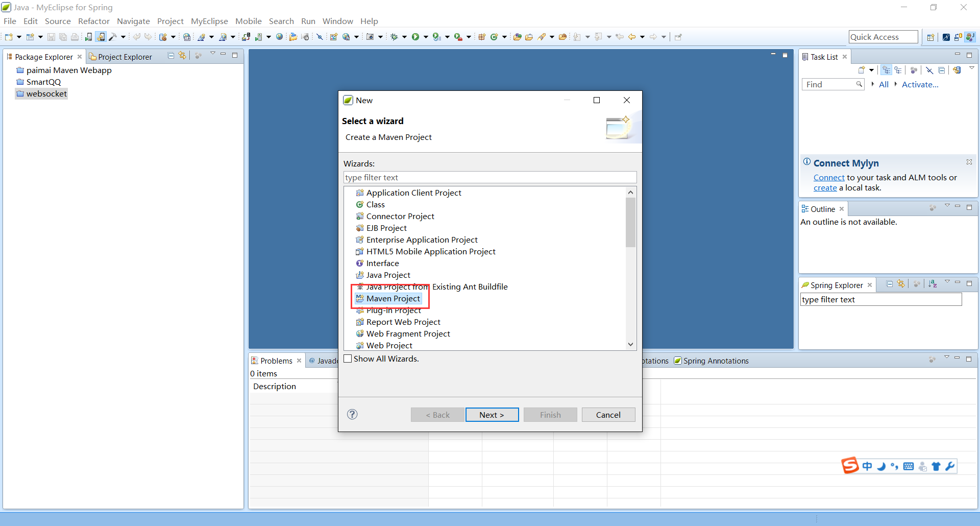Click the Debug bug icon in the toolbar
This screenshot has height=526, width=980.
pyautogui.click(x=394, y=37)
